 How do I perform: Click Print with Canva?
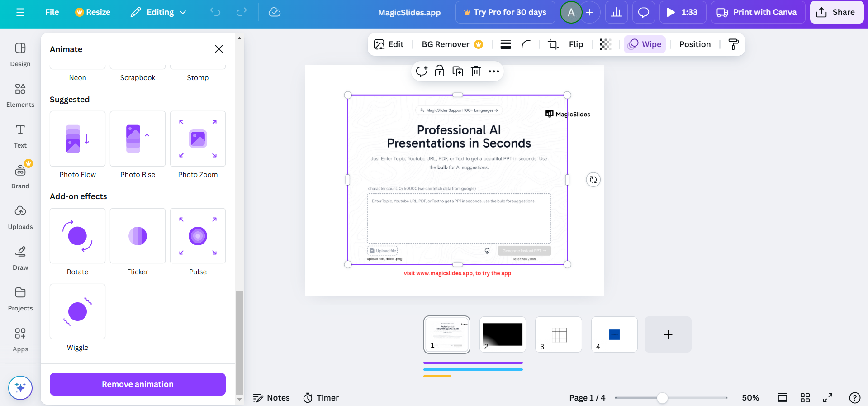758,12
